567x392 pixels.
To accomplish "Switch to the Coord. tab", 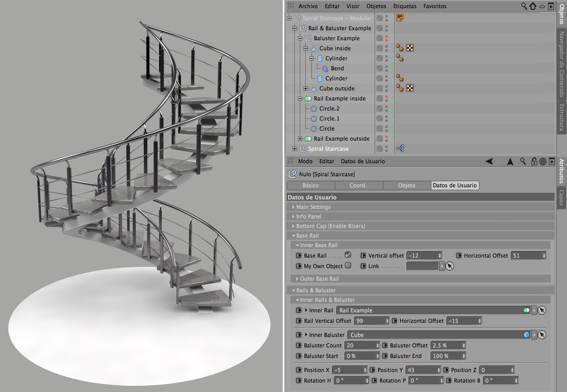I will (x=358, y=185).
